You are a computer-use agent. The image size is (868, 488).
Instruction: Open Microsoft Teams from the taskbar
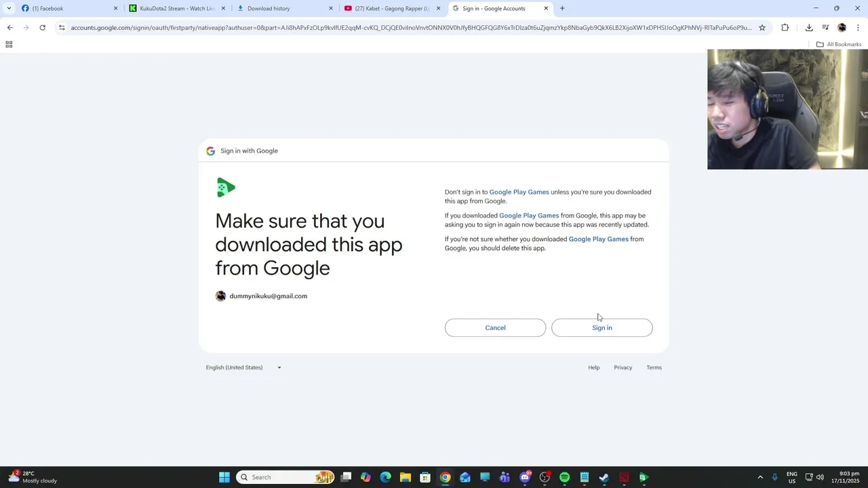505,477
